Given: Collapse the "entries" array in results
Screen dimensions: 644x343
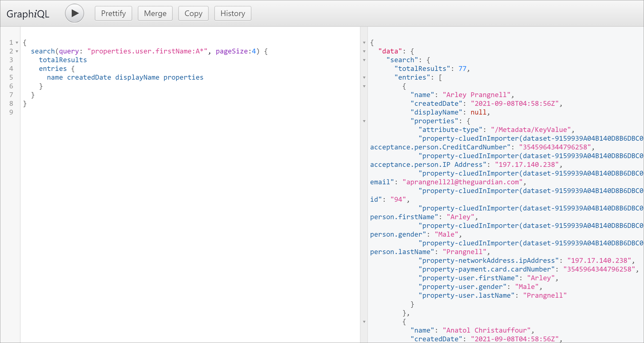Looking at the screenshot, I should click(364, 78).
